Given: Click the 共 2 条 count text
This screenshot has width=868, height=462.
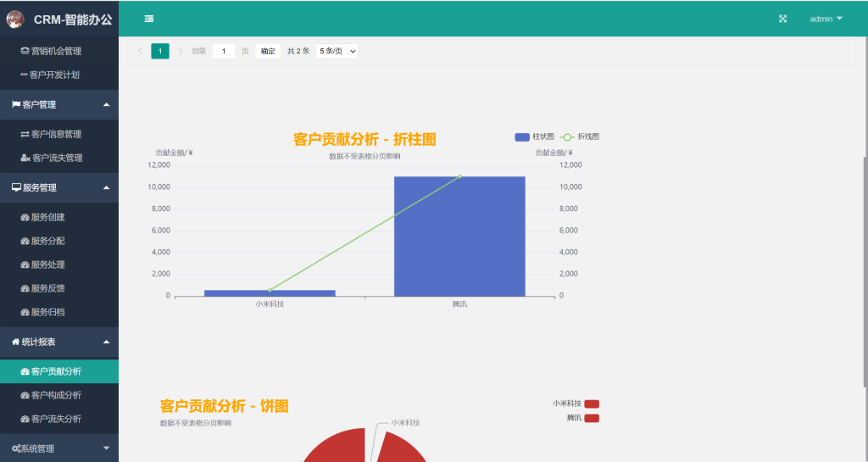Looking at the screenshot, I should click(298, 51).
